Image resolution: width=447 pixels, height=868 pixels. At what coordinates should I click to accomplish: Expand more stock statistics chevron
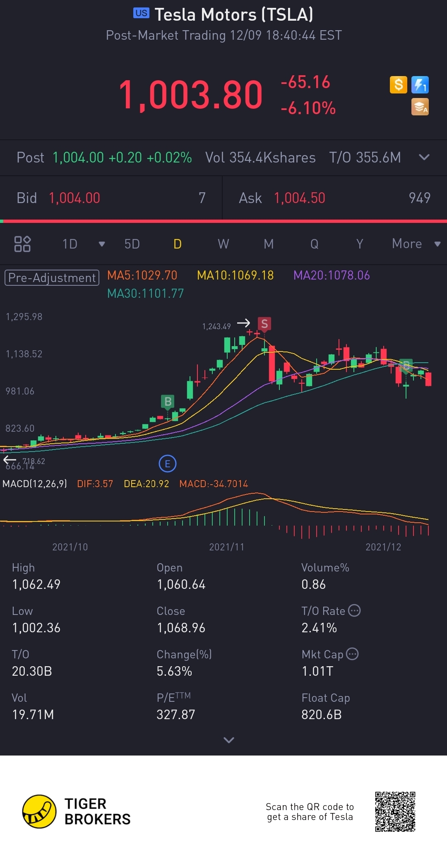[229, 740]
